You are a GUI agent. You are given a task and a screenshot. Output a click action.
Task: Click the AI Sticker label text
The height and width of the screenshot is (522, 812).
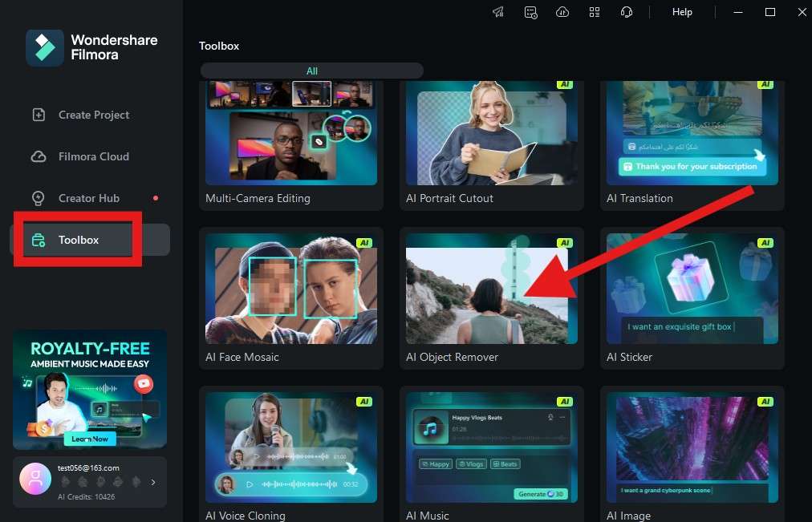(x=629, y=357)
